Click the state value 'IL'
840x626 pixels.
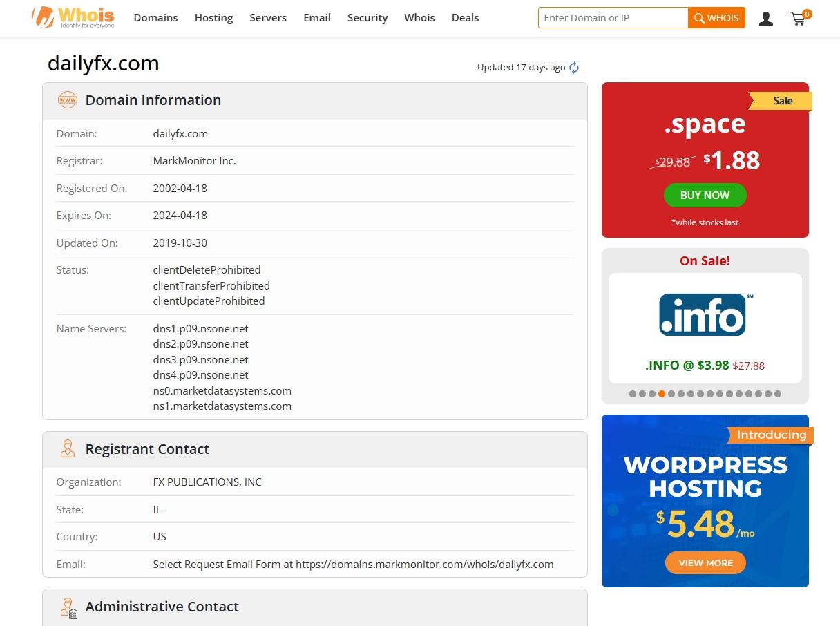(157, 510)
